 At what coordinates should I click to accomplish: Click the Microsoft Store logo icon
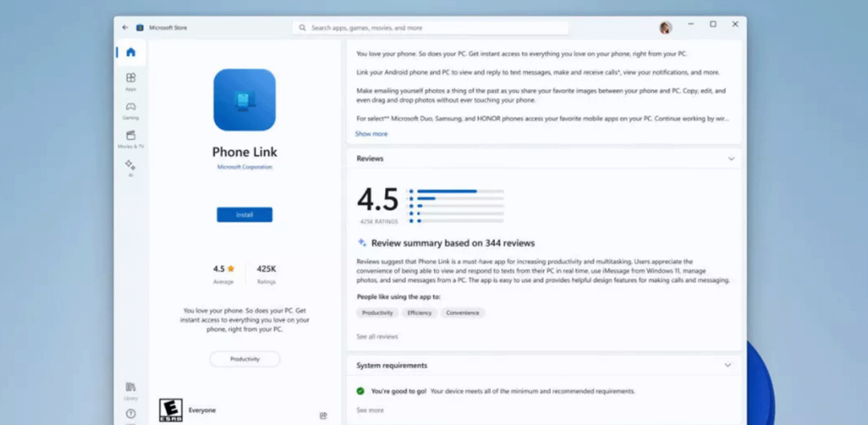tap(140, 27)
